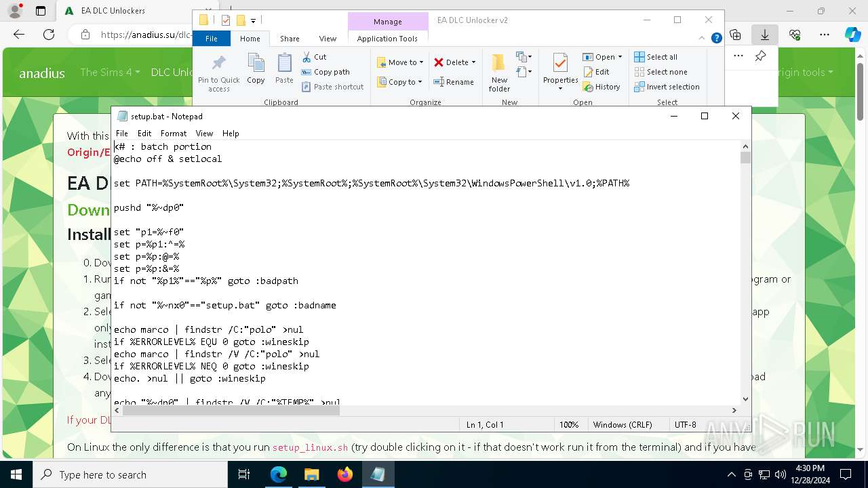Click the Windows Start button
868x488 pixels.
point(16,474)
